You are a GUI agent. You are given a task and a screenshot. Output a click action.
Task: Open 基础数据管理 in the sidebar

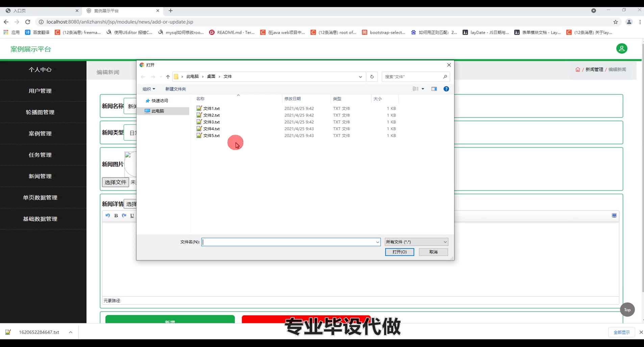[x=40, y=219]
